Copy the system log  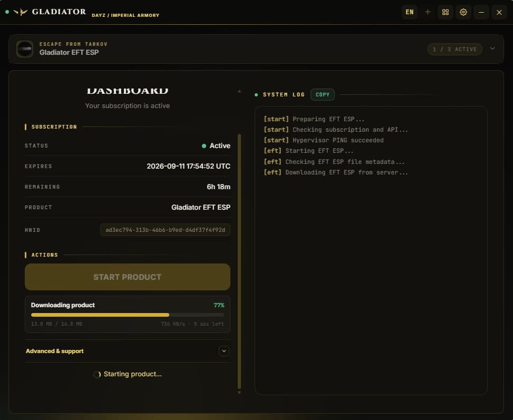pyautogui.click(x=322, y=94)
